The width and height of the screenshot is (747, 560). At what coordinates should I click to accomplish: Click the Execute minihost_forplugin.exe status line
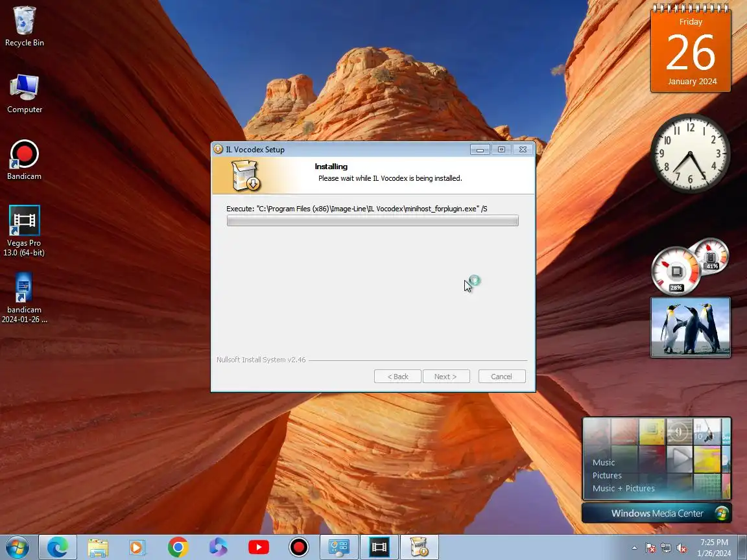point(357,209)
